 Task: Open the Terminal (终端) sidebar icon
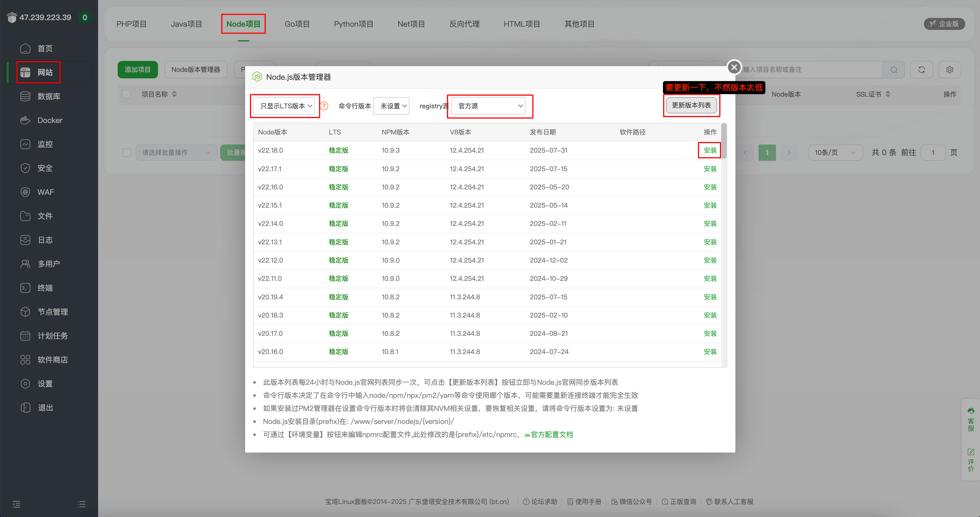point(25,288)
